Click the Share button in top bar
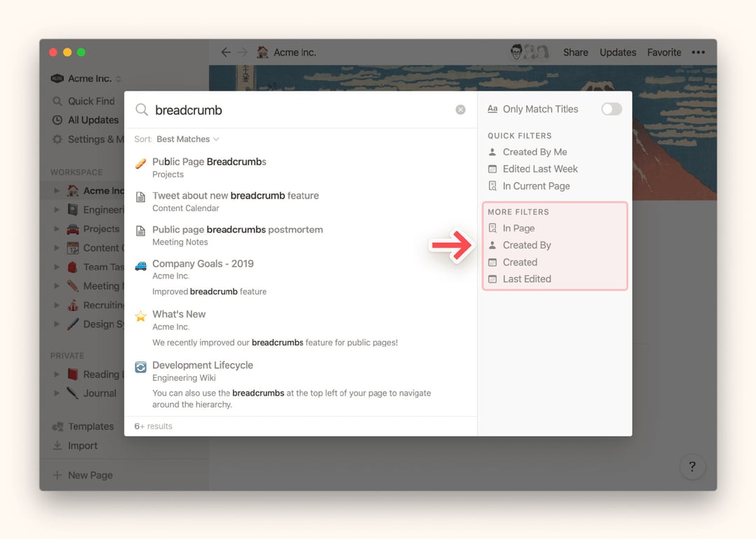 pyautogui.click(x=575, y=52)
